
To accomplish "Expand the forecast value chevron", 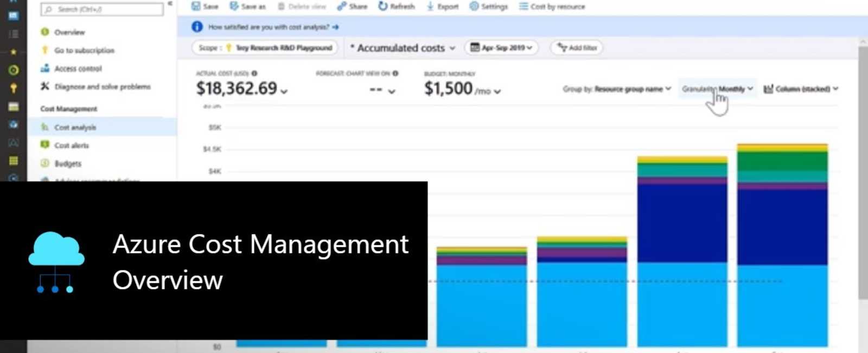I will (392, 91).
